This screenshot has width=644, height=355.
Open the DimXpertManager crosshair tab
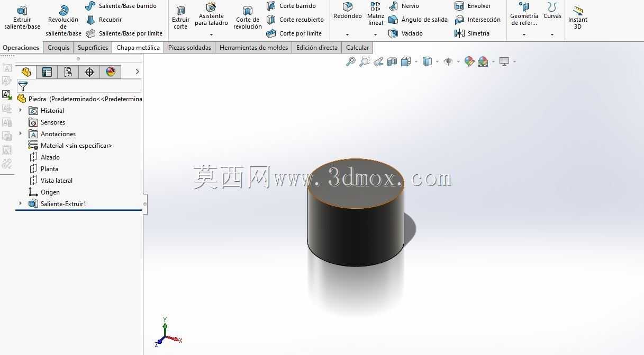point(89,72)
